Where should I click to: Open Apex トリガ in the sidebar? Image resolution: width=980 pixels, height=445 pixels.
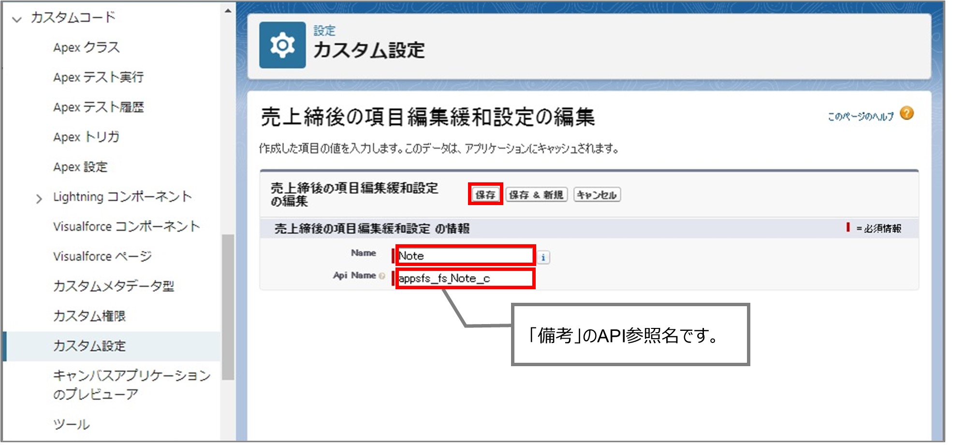86,137
